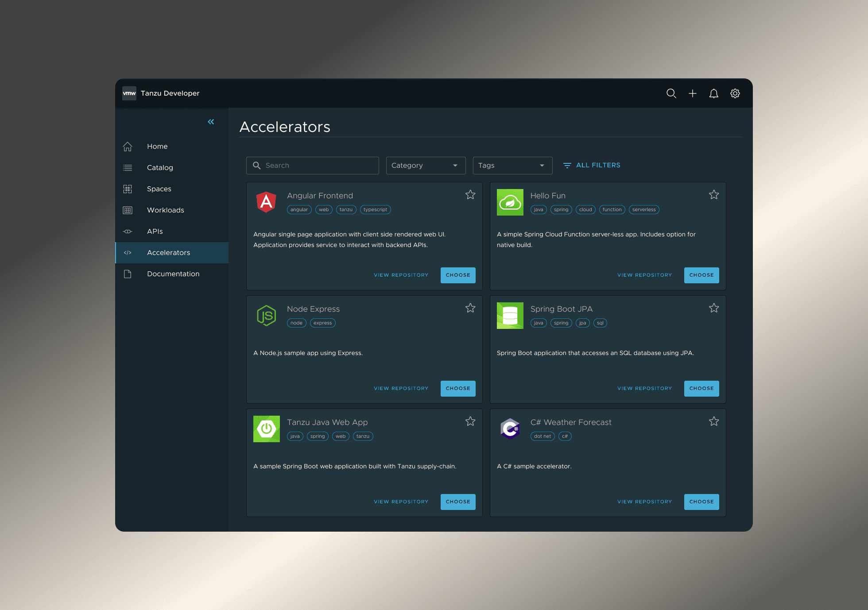Choose the Tanzu Java Web App accelerator
Screen dimensions: 868x610
[x=458, y=502]
